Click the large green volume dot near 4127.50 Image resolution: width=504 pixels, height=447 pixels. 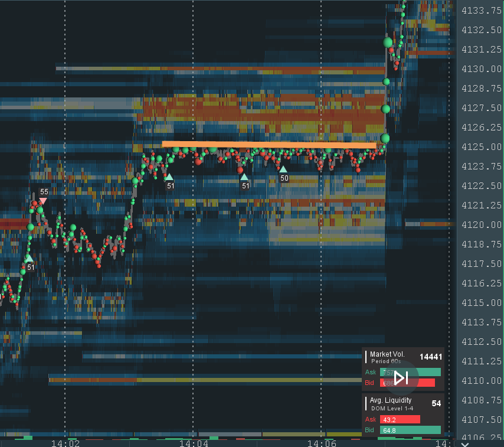386,109
